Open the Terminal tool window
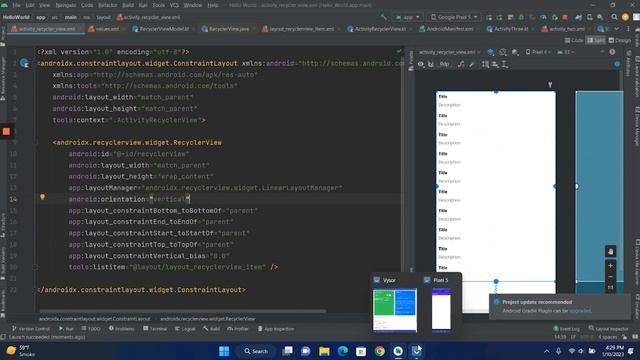Viewport: 640px width, 360px height. (155, 329)
